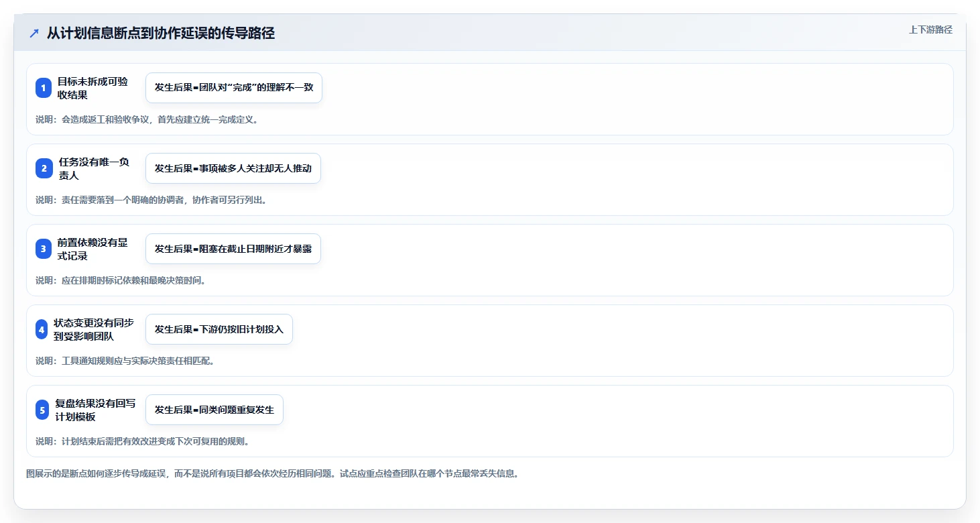Click the step 3 number badge
Viewport: 980px width, 523px height.
[x=44, y=249]
